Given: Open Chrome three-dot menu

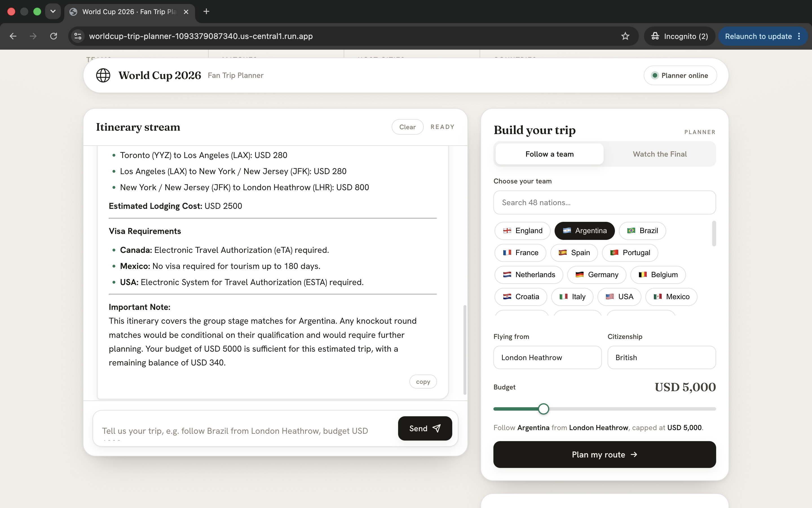Looking at the screenshot, I should point(799,36).
